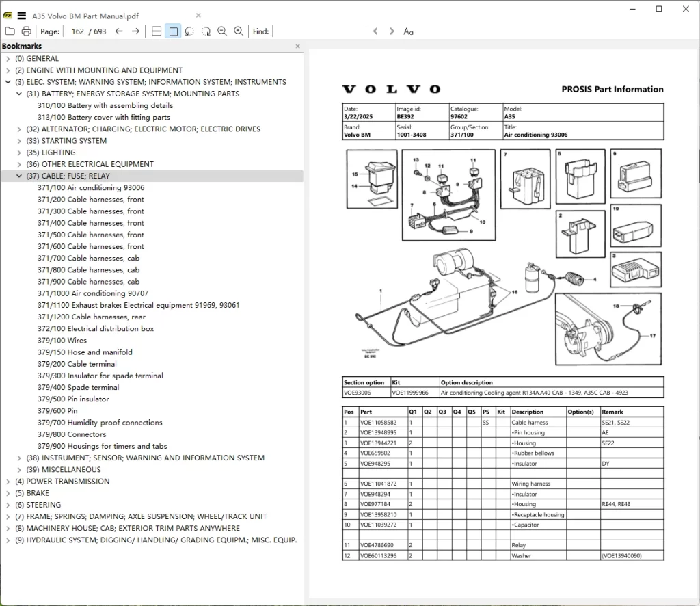
Task: Open 379/800 Connectors bookmark
Action: pyautogui.click(x=72, y=434)
